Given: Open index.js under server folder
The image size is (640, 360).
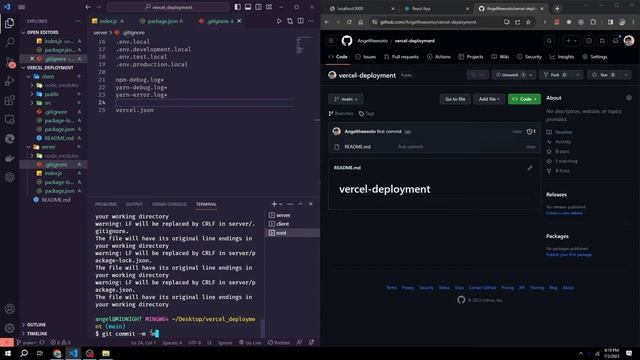Looking at the screenshot, I should point(53,173).
